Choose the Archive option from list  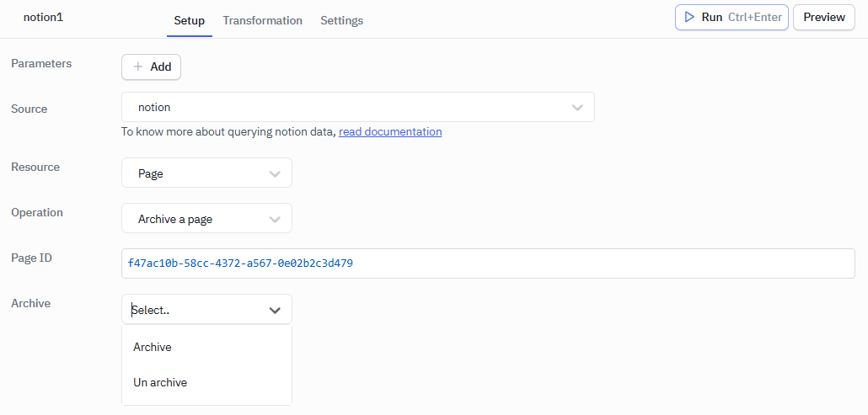point(153,347)
